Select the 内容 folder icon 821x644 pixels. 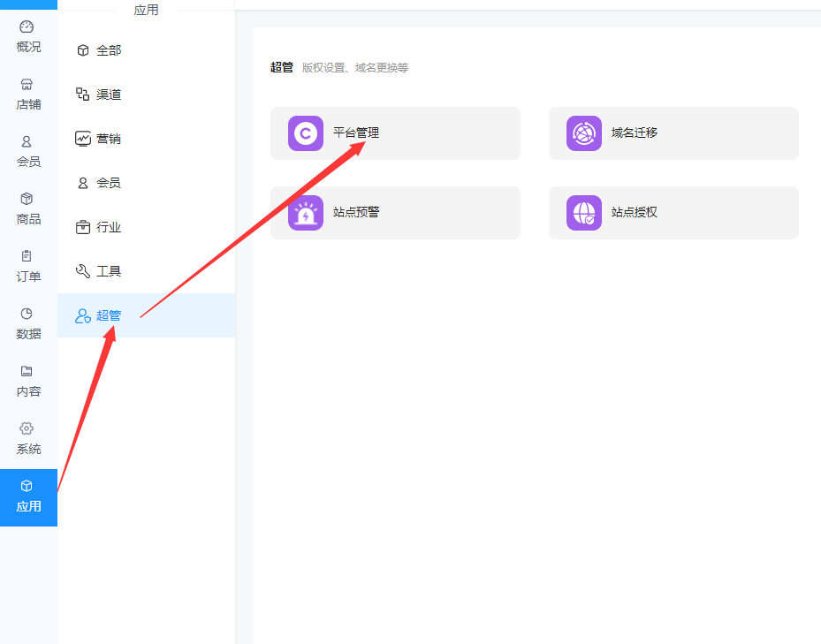coord(27,371)
